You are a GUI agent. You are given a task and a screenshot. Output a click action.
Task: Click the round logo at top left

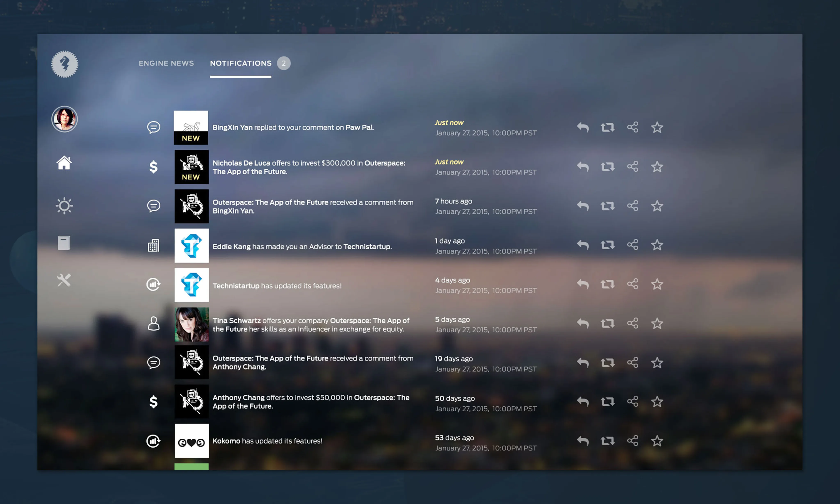point(65,64)
